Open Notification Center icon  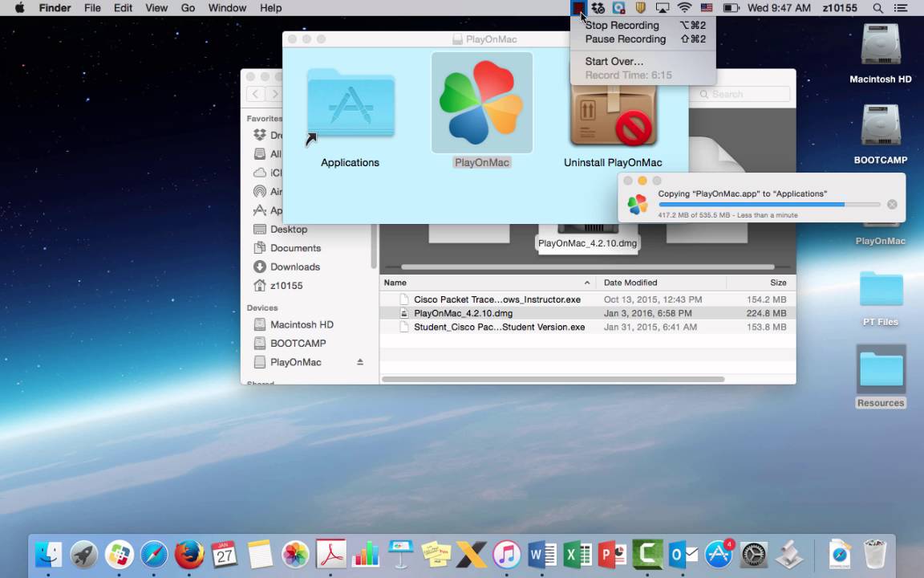click(x=901, y=8)
